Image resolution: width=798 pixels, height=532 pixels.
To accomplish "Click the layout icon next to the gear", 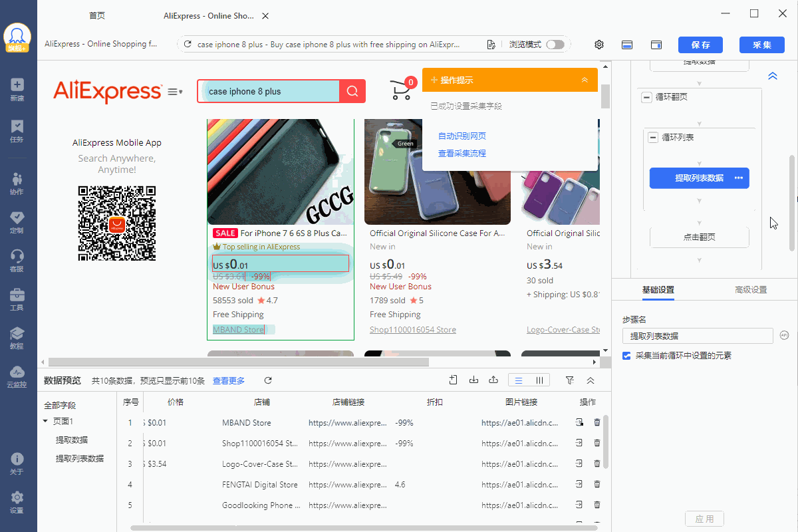I will tap(626, 45).
